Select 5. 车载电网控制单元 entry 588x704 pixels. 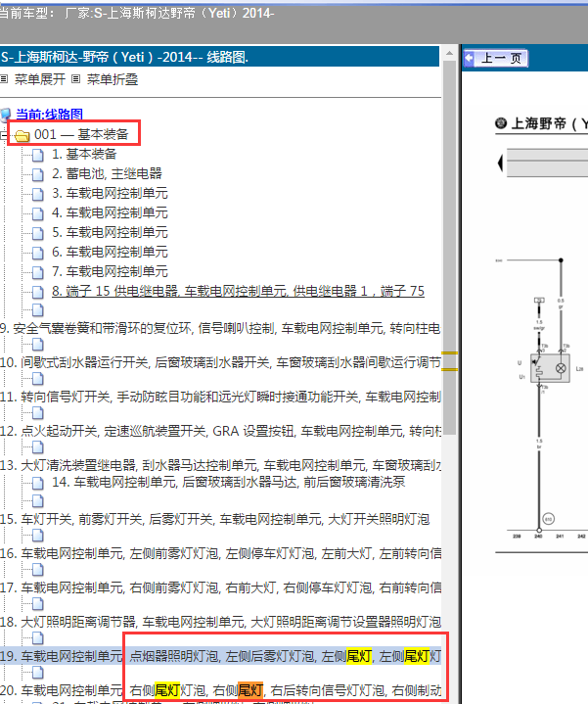click(110, 232)
